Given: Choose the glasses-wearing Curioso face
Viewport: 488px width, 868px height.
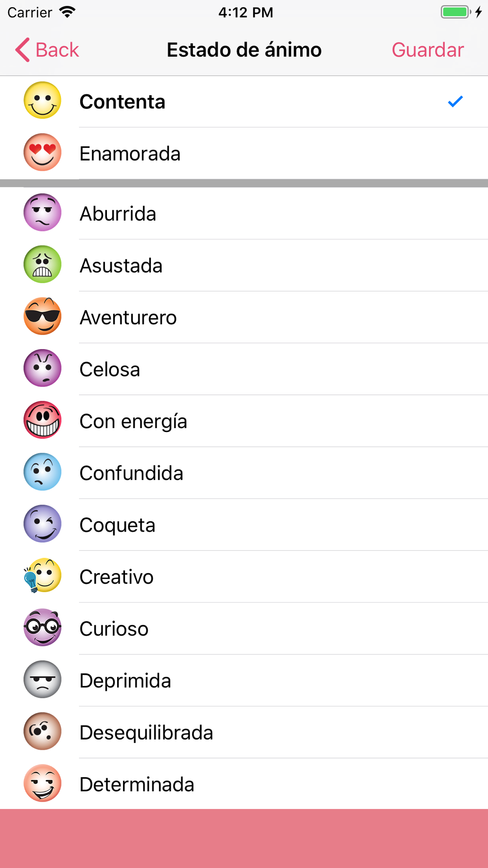Looking at the screenshot, I should (x=42, y=628).
